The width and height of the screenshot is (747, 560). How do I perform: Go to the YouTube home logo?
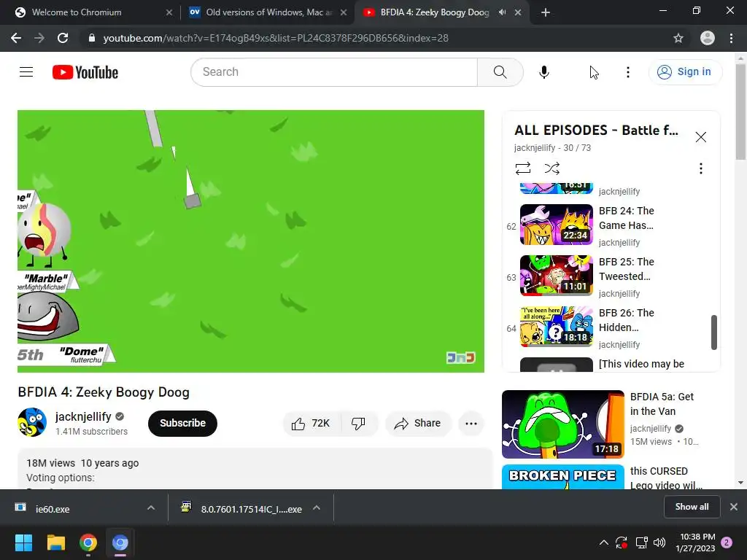[85, 72]
